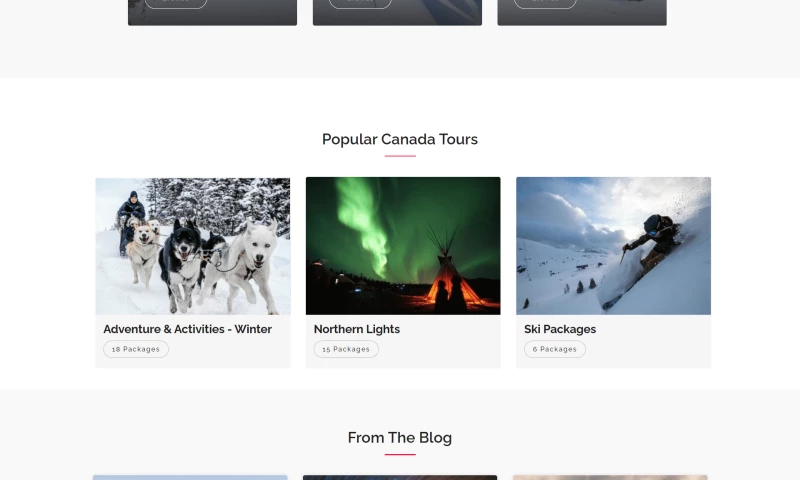Open the middle blog post thumbnail

click(400, 477)
